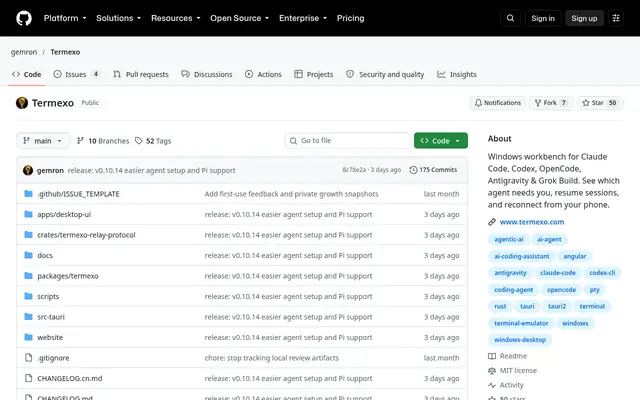
Task: Select the tauri2 topic tag
Action: tap(557, 306)
